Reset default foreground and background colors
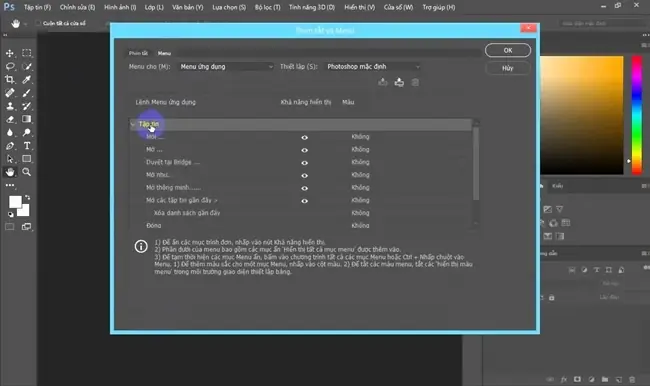Image resolution: width=650 pixels, height=386 pixels. click(10, 214)
